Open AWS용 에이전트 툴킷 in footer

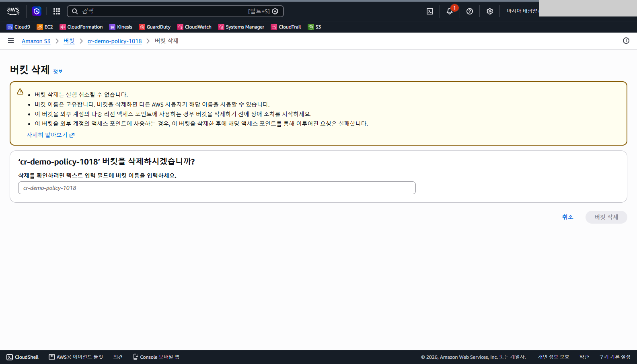[76, 357]
